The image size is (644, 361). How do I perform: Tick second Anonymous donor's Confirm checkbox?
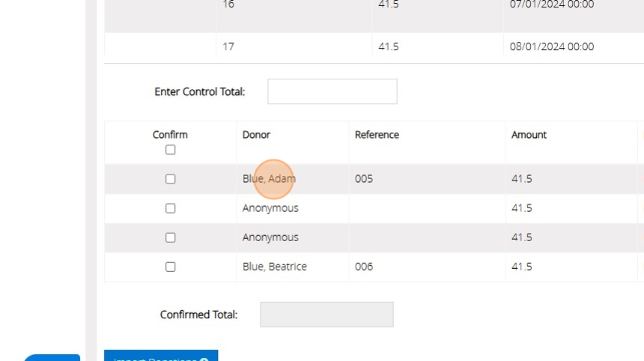pyautogui.click(x=170, y=237)
